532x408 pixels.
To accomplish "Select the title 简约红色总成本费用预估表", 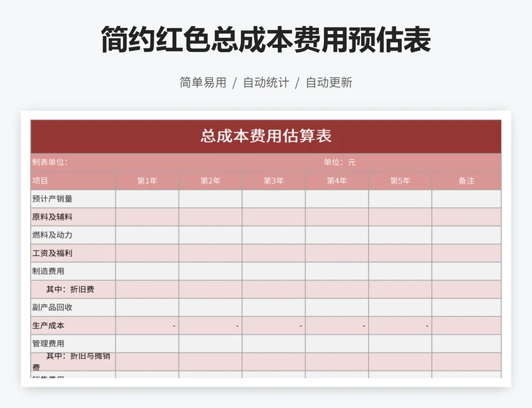I will click(x=265, y=40).
